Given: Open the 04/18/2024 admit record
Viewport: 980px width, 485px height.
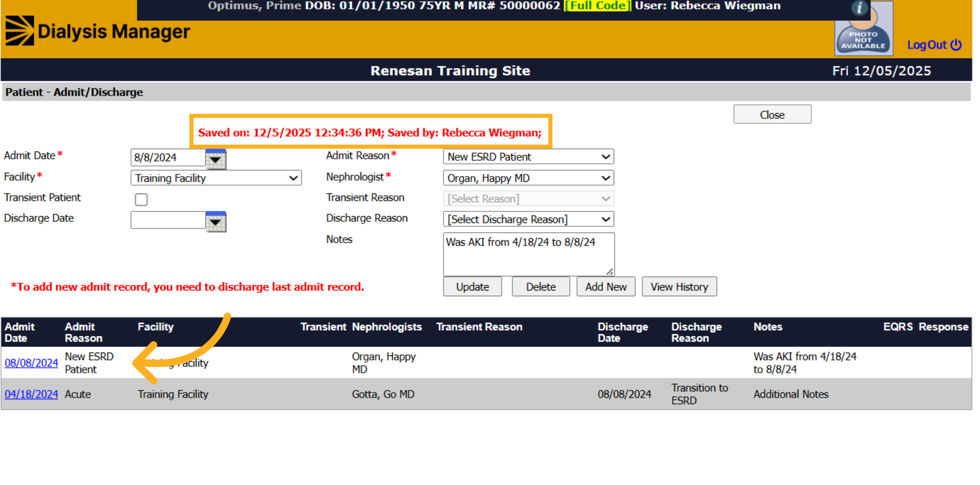Looking at the screenshot, I should coord(31,394).
